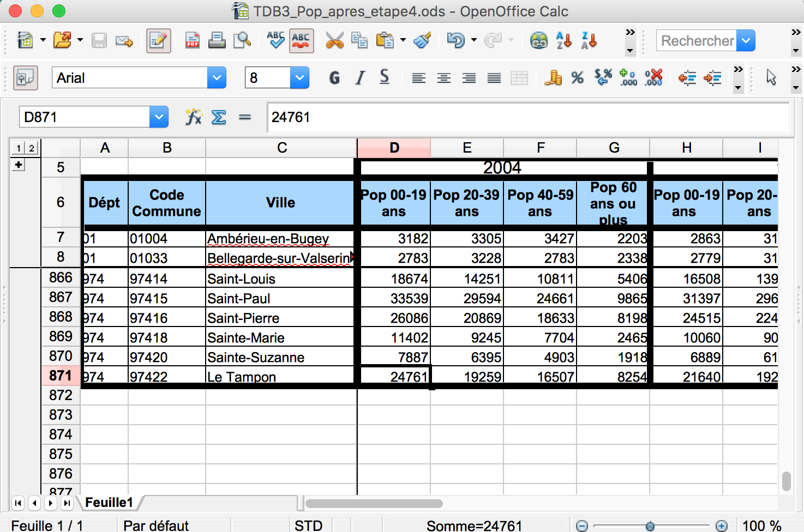The width and height of the screenshot is (804, 532).
Task: Apply percent number format
Action: 577,78
